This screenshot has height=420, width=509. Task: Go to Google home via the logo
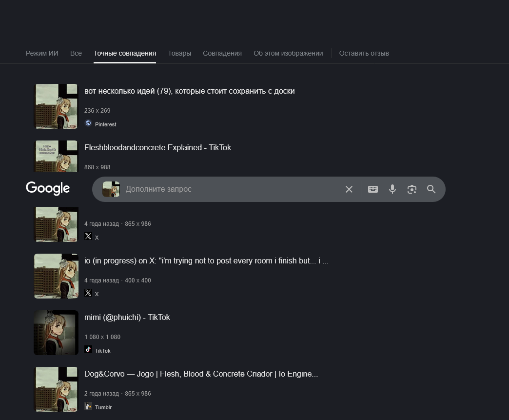(48, 188)
